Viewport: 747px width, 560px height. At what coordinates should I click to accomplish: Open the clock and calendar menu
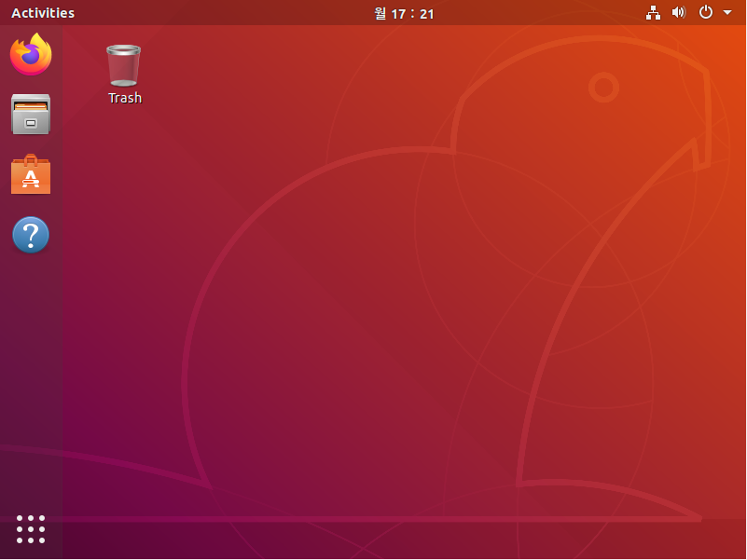pyautogui.click(x=404, y=13)
